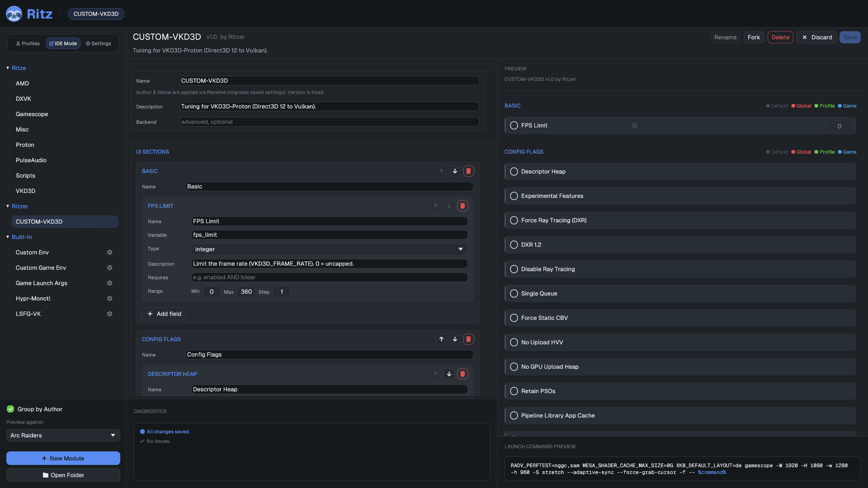
Task: Discard changes with Discard button
Action: point(816,38)
